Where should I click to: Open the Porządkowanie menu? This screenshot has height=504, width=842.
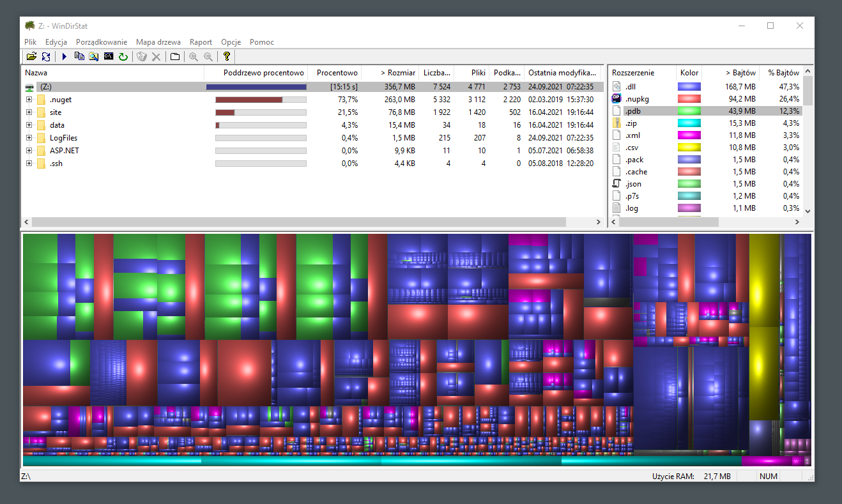coord(102,42)
